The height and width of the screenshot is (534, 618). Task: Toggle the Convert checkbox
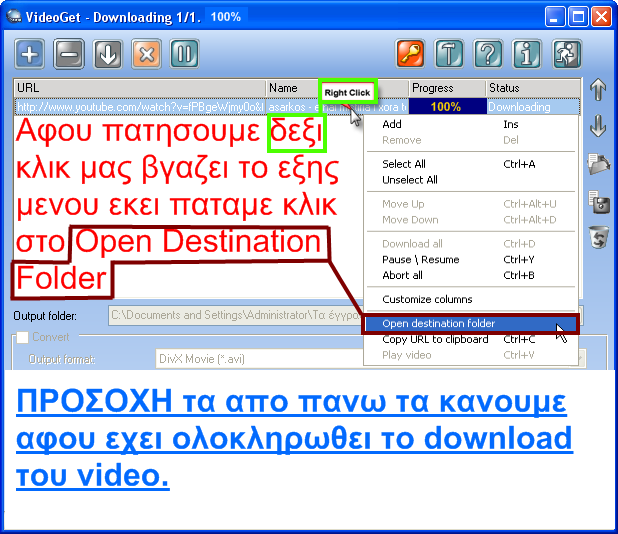[x=22, y=337]
